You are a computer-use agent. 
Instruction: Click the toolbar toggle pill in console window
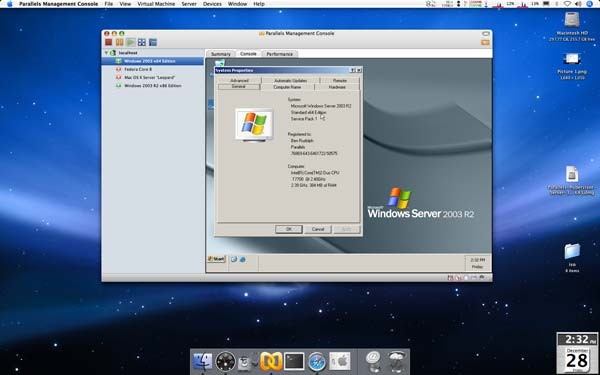486,34
